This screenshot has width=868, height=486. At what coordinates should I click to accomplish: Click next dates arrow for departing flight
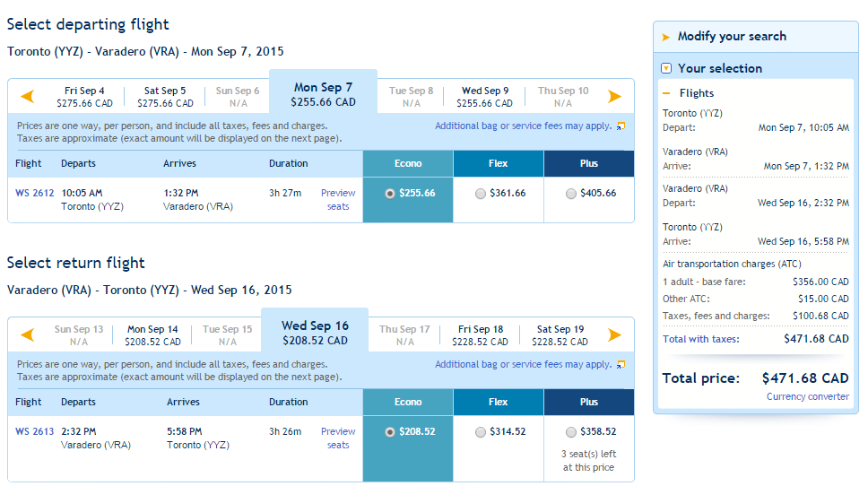(614, 96)
